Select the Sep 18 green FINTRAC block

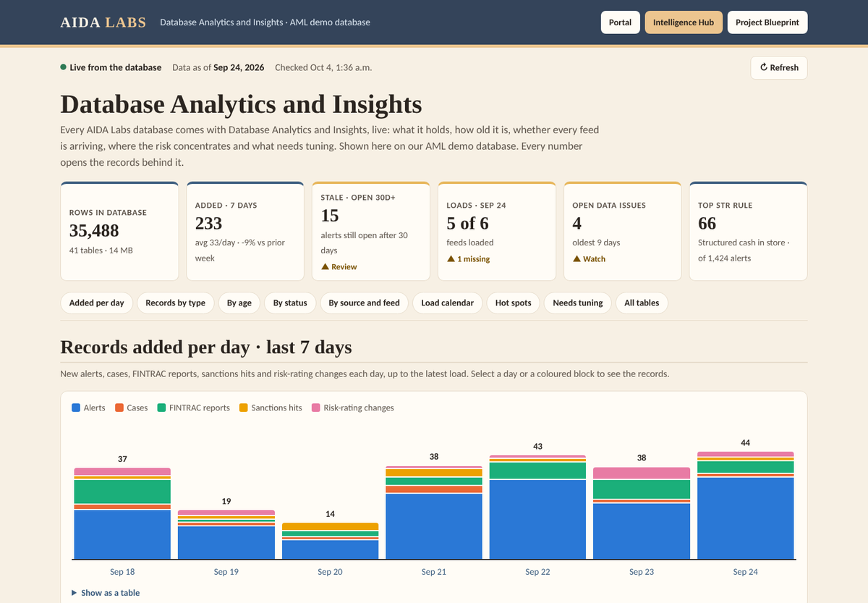coord(122,492)
